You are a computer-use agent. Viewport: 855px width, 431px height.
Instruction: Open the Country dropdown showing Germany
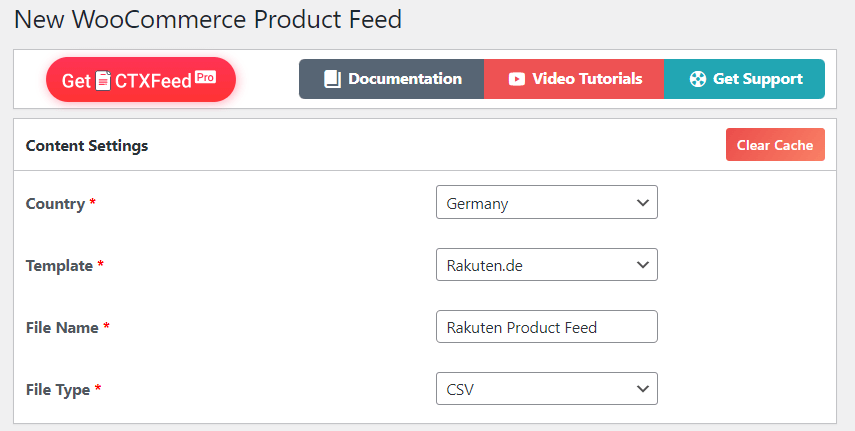click(x=547, y=202)
